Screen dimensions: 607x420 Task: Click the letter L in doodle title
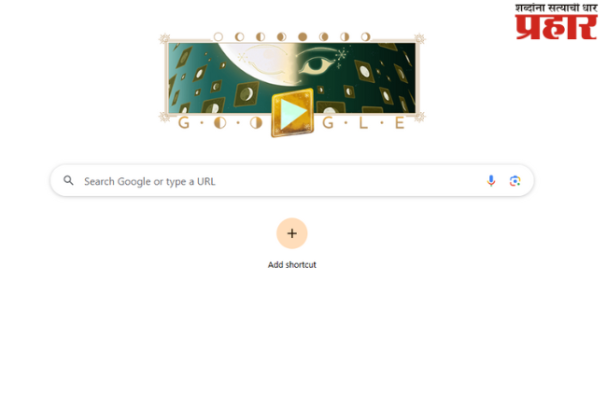(x=363, y=123)
